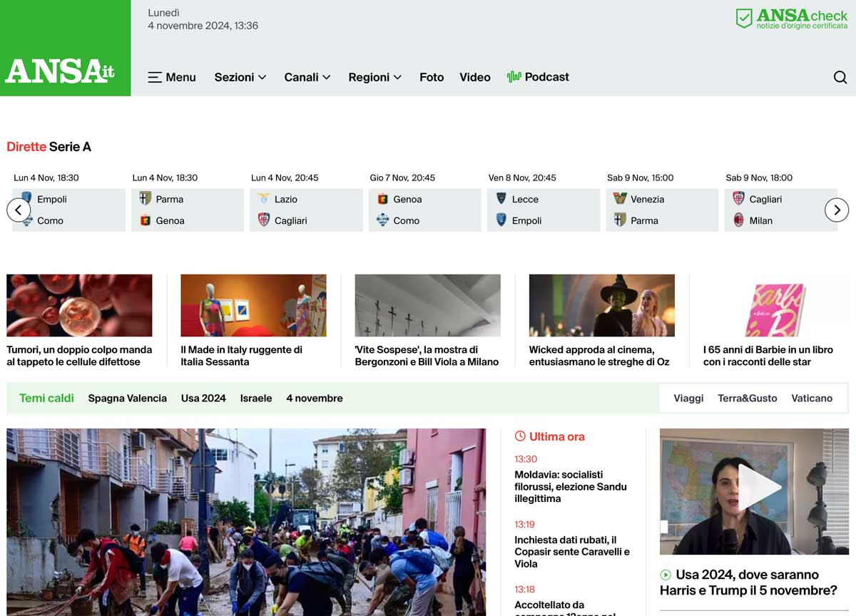Open the Terra&Gusto channel link
This screenshot has width=856, height=616.
pos(747,398)
